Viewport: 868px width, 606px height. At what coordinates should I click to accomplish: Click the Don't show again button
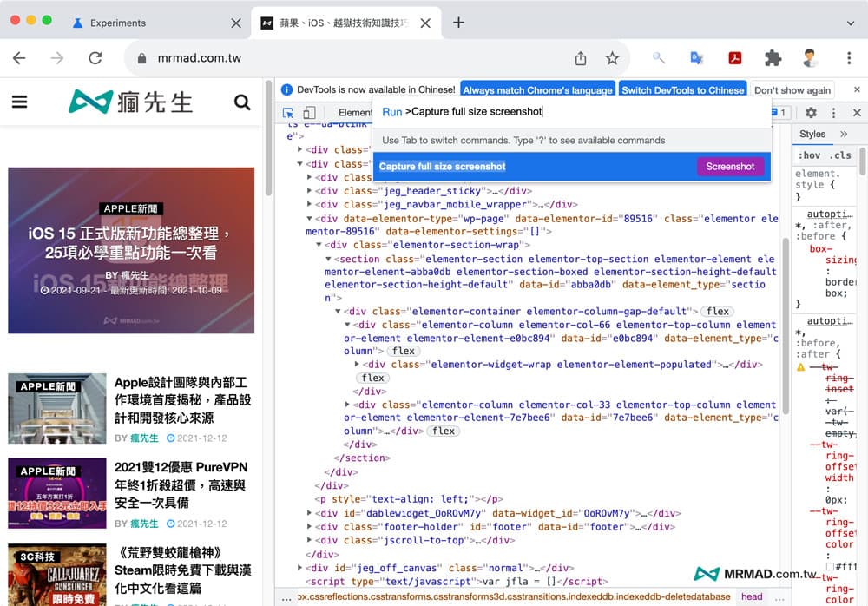(792, 89)
